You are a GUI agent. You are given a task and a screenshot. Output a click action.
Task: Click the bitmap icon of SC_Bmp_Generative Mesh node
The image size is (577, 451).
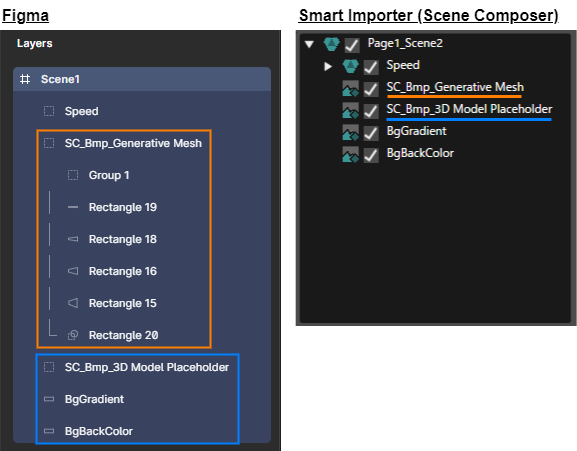(x=350, y=89)
